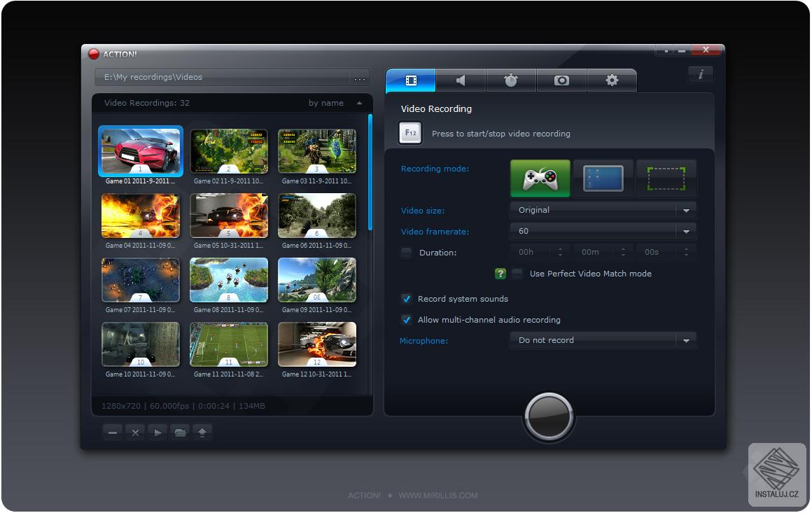
Task: Select the Game 01 red car thumbnail
Action: click(x=140, y=150)
